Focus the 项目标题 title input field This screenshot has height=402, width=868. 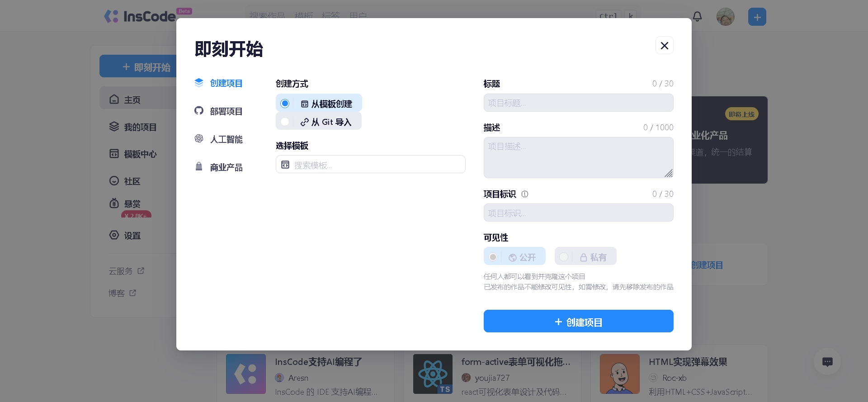click(579, 103)
